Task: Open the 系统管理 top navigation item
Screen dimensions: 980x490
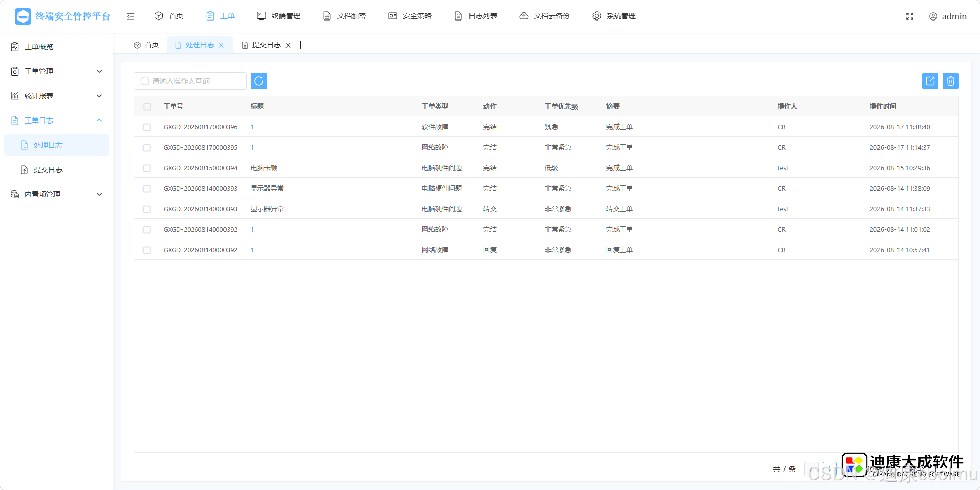Action: point(614,16)
